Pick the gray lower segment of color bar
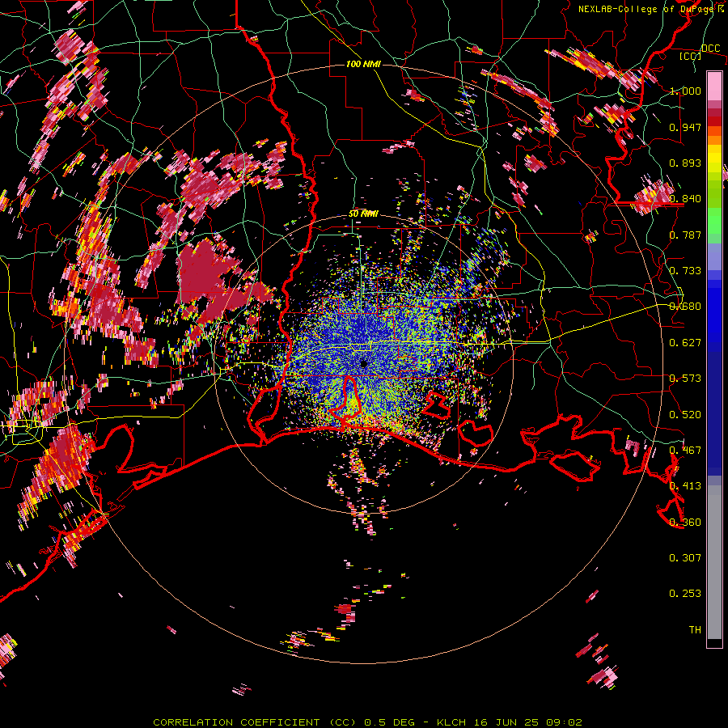This screenshot has height=728, width=728. pyautogui.click(x=714, y=562)
